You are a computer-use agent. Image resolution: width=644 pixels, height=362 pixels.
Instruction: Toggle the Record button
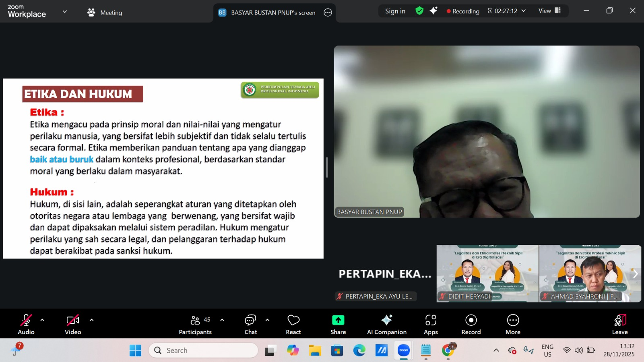click(x=471, y=324)
